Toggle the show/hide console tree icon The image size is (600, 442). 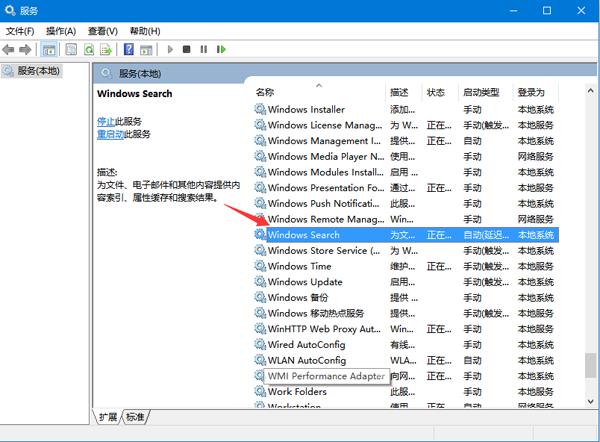pyautogui.click(x=49, y=49)
